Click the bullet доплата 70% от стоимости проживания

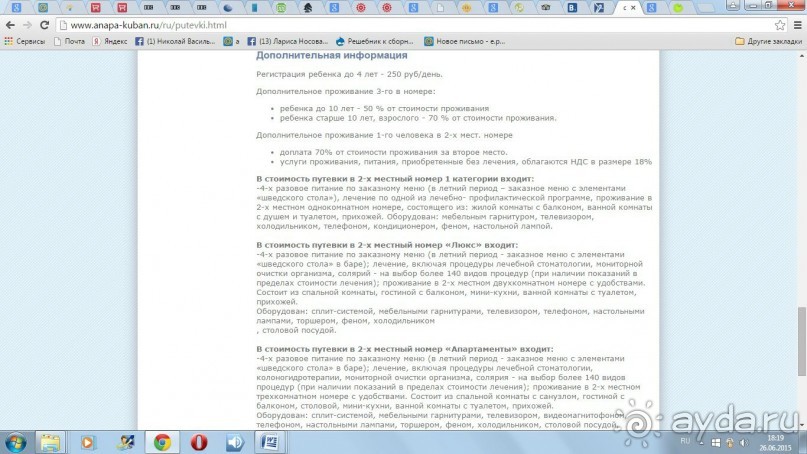(393, 152)
